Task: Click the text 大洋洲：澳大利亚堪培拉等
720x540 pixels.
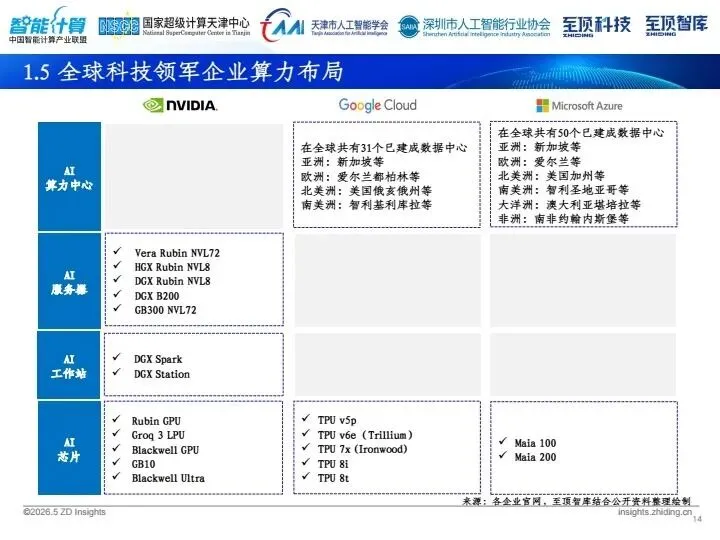Action: coord(569,204)
